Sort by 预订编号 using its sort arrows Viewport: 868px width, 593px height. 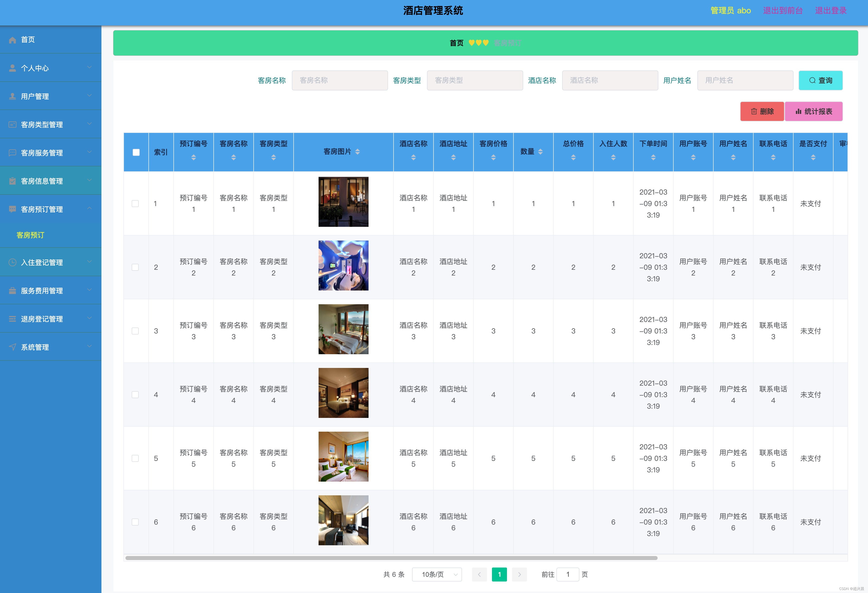click(193, 158)
